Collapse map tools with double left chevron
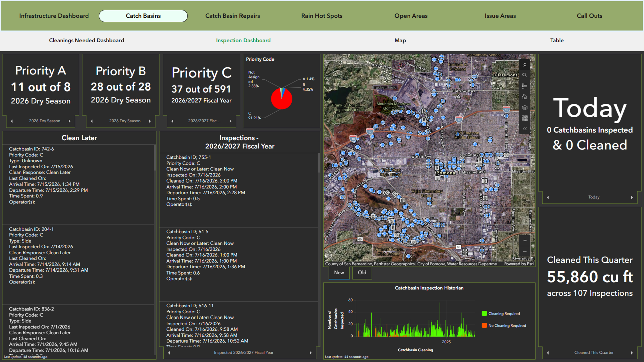The height and width of the screenshot is (362, 644). point(525,129)
